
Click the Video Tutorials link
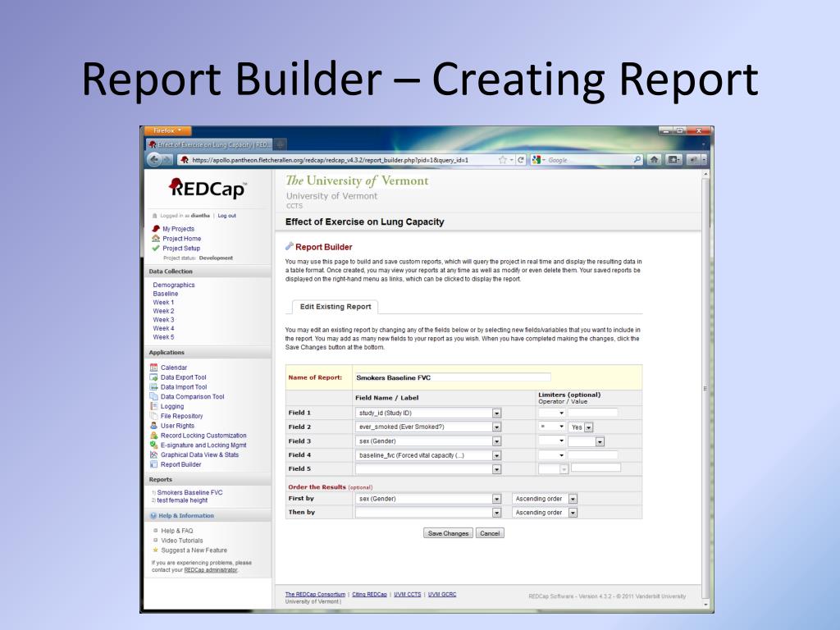(181, 541)
